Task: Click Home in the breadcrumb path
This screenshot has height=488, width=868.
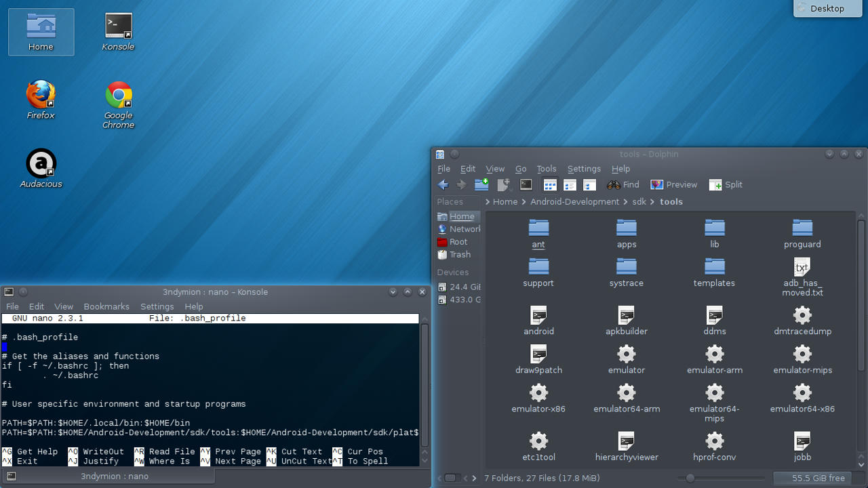Action: 505,202
